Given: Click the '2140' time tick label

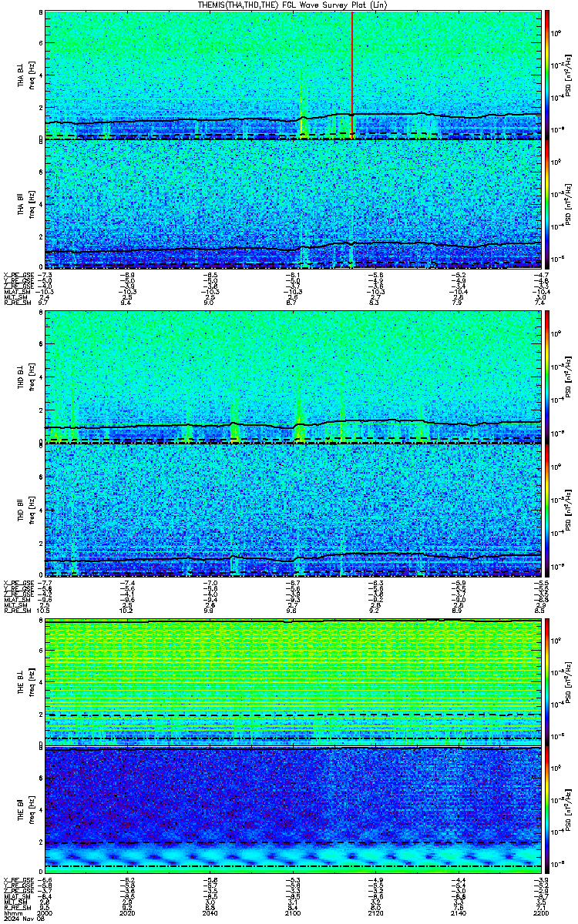Looking at the screenshot, I should [x=458, y=912].
